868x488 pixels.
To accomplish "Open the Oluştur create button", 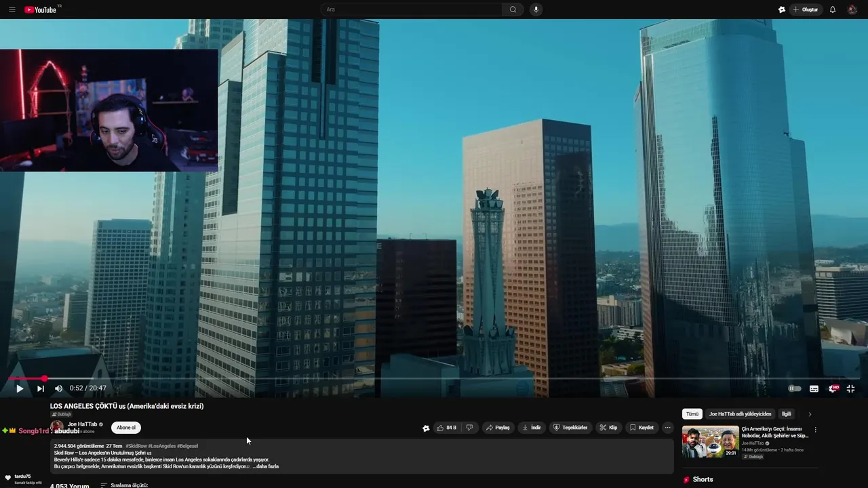I will pos(806,9).
